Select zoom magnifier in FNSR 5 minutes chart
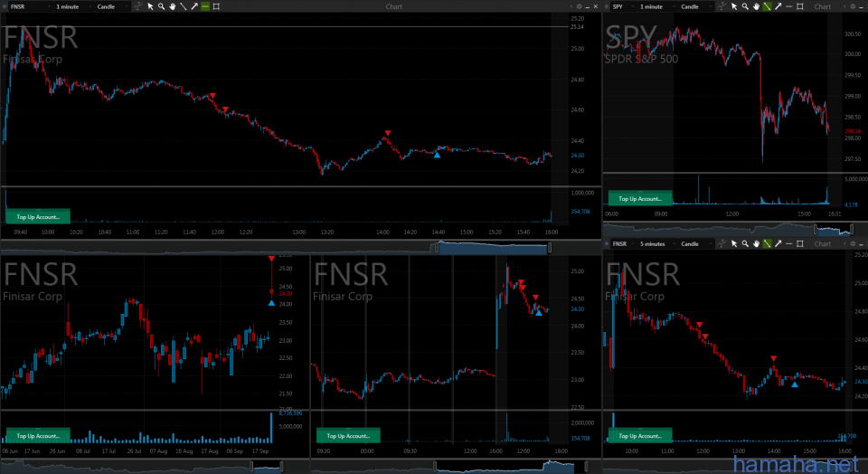The height and width of the screenshot is (474, 868). pyautogui.click(x=745, y=243)
